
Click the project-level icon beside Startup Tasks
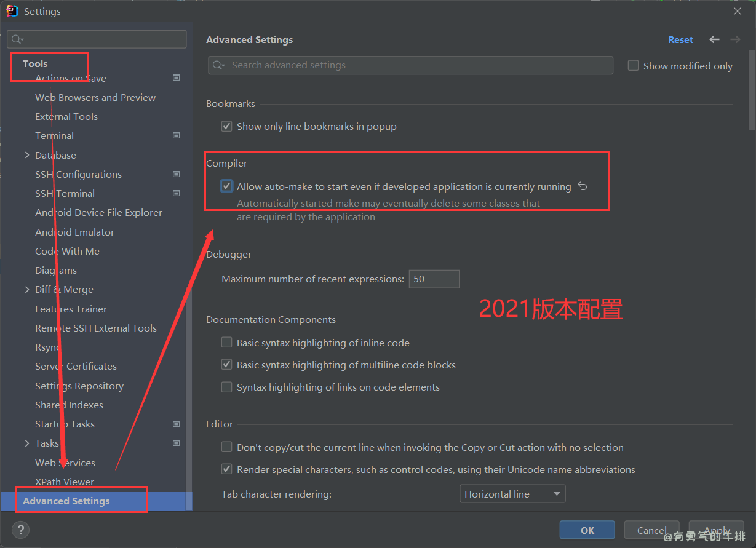tap(176, 424)
